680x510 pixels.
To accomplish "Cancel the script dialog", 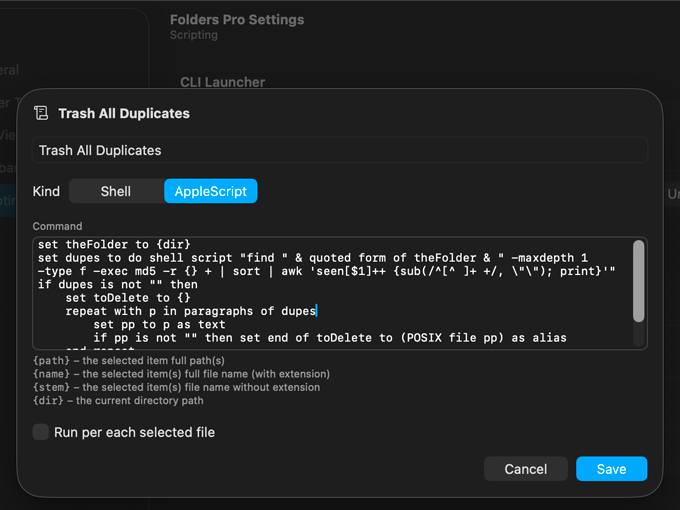I will tap(526, 469).
